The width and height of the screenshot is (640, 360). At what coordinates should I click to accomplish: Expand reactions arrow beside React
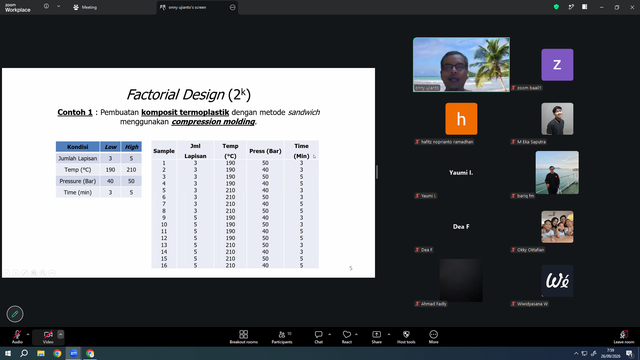point(356,334)
